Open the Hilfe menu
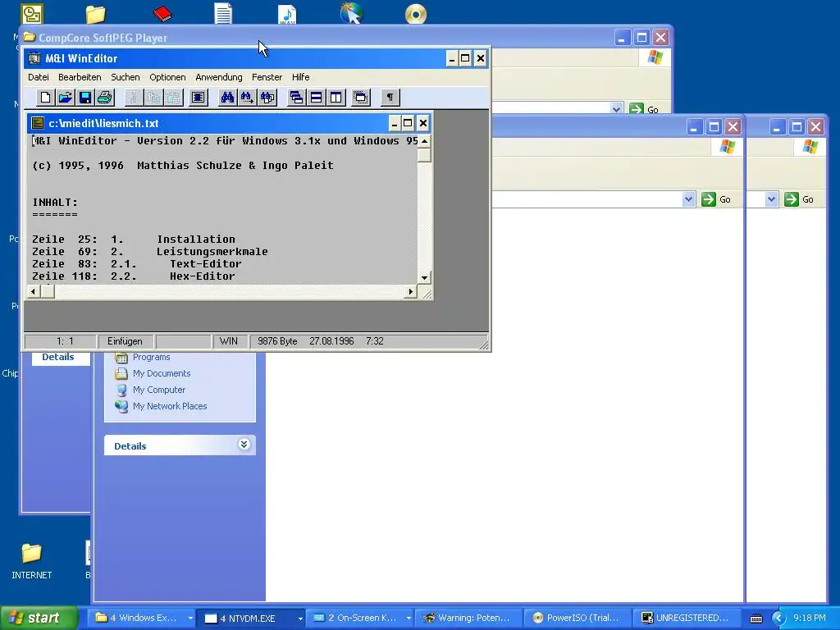The image size is (840, 630). [300, 77]
